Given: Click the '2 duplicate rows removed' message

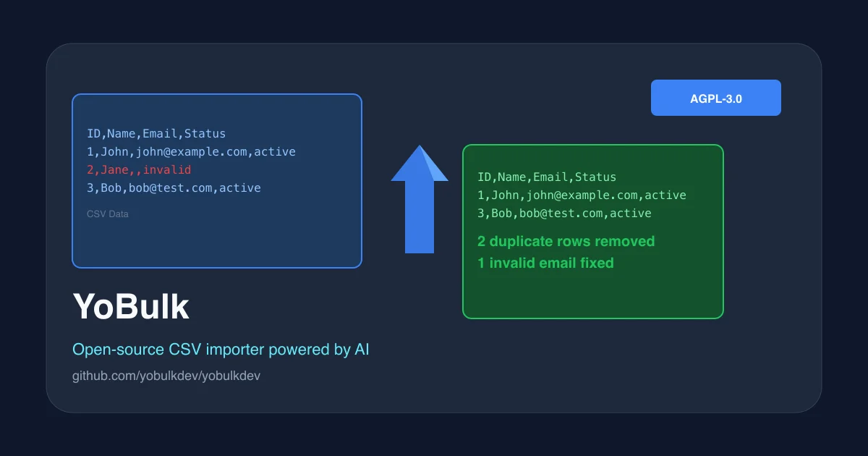Looking at the screenshot, I should [x=566, y=241].
